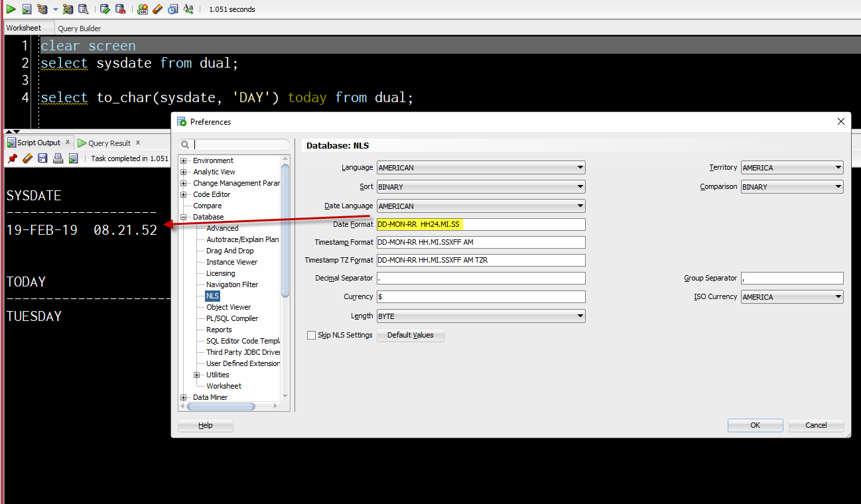Collapse the Database tree node

click(184, 217)
